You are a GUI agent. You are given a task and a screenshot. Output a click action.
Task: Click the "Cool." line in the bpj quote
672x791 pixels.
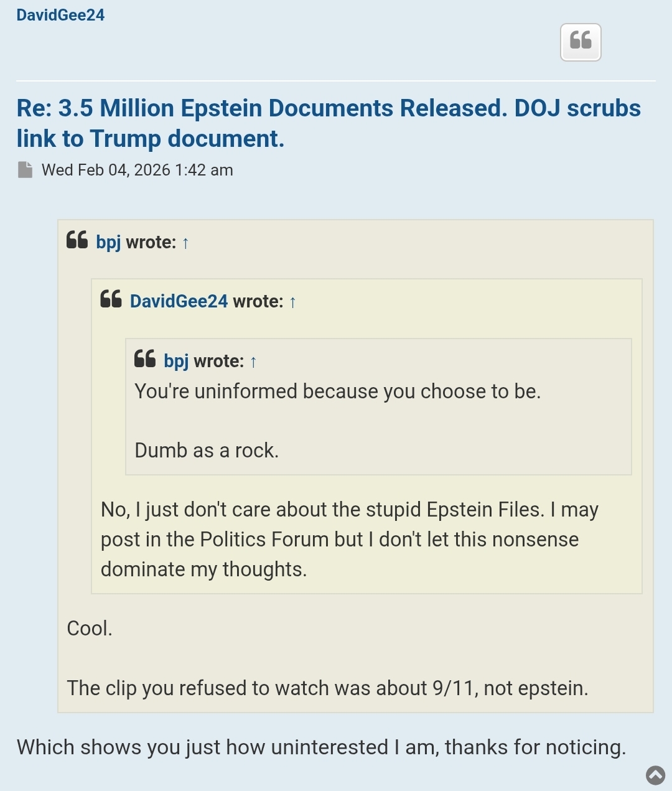coord(90,629)
